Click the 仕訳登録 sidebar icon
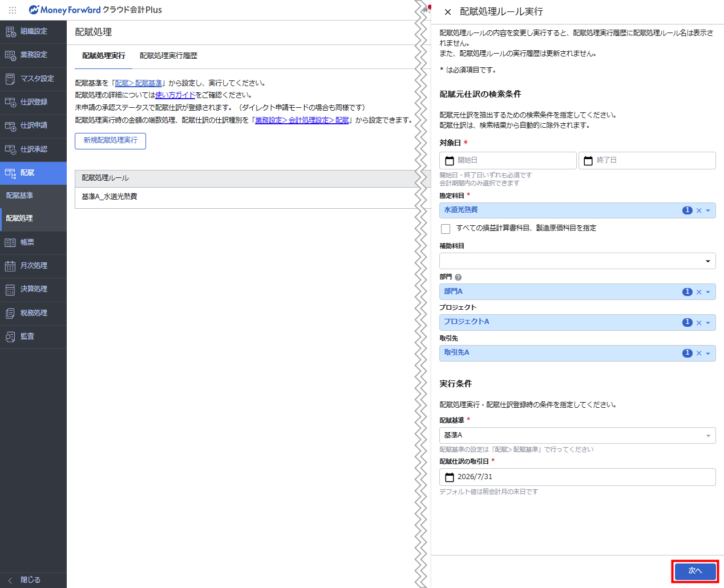 (x=10, y=102)
